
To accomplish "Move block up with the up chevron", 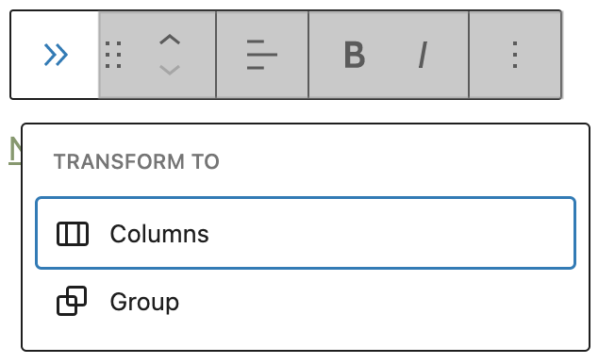I will [170, 40].
